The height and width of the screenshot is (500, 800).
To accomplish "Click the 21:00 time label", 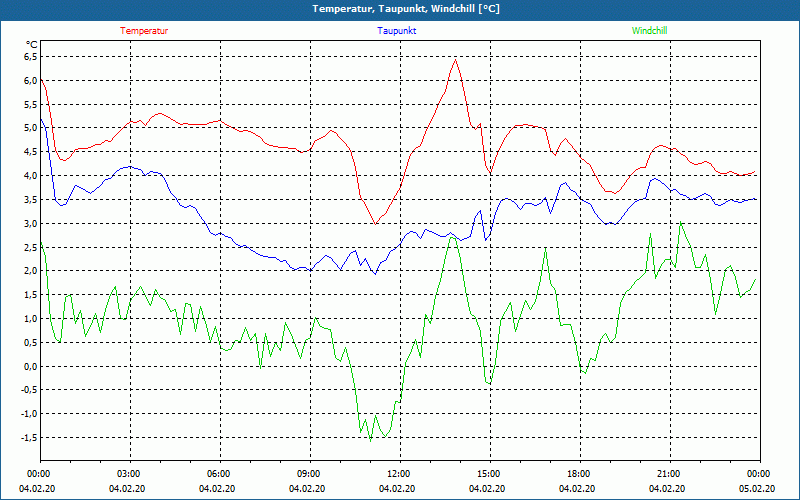I will pyautogui.click(x=670, y=474).
